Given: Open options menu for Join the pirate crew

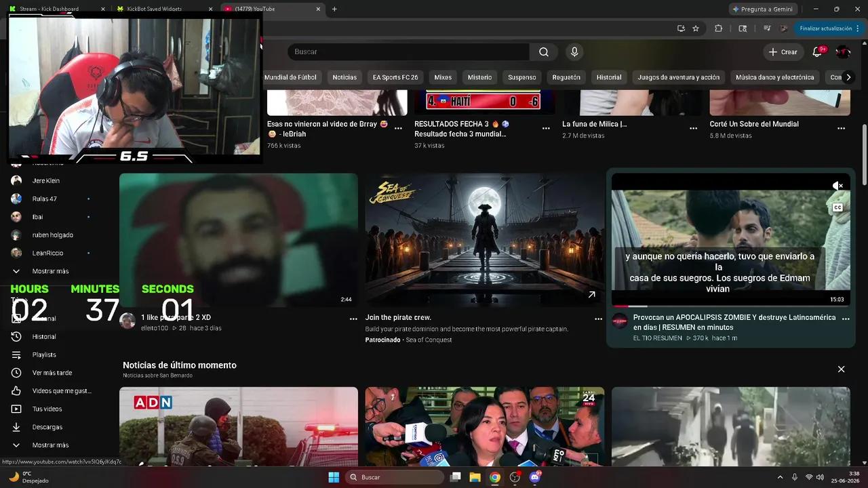Looking at the screenshot, I should pyautogui.click(x=598, y=319).
